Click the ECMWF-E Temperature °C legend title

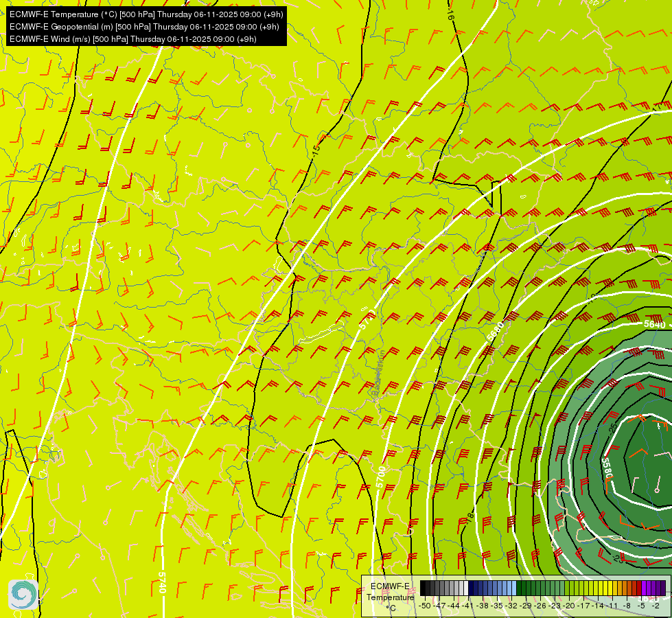tap(390, 597)
